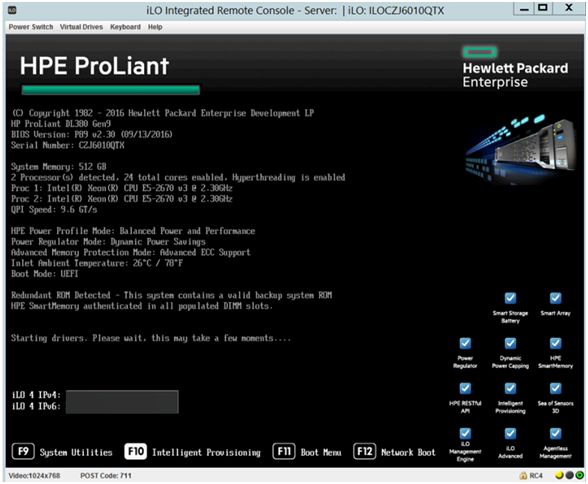This screenshot has width=588, height=484.
Task: Click the System Memory: 512 GB line
Action: [x=58, y=167]
